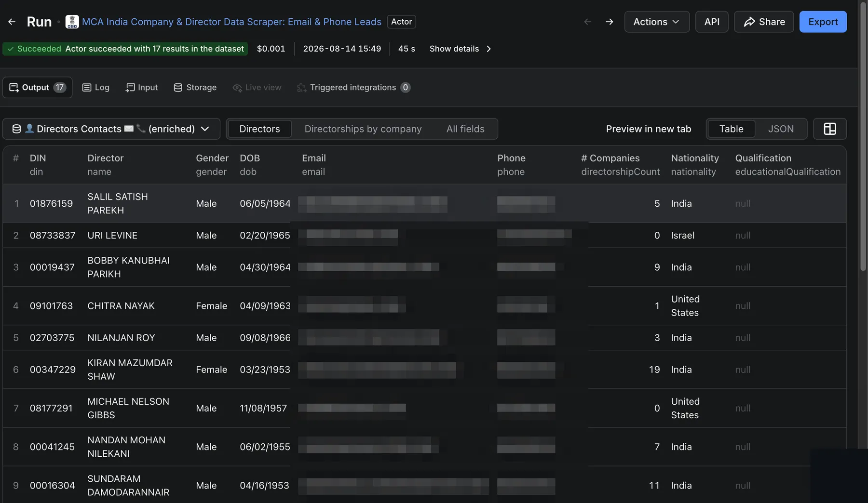Go to previous run arrow
This screenshot has height=503, width=868.
point(587,22)
